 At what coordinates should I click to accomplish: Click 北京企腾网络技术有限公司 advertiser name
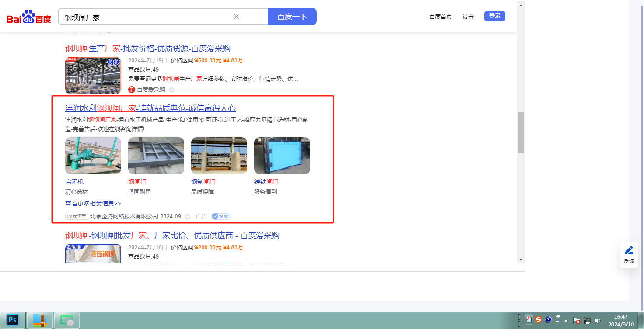pyautogui.click(x=124, y=216)
